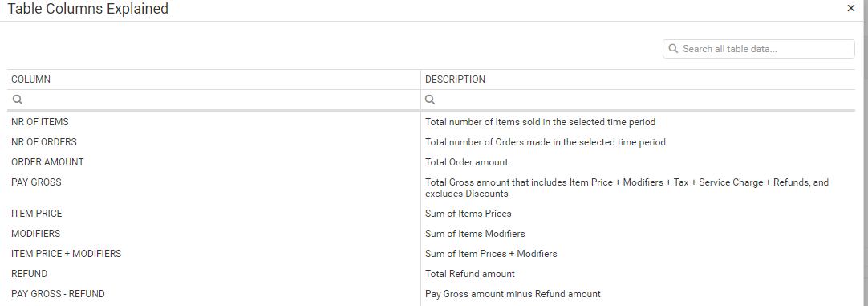Image resolution: width=868 pixels, height=306 pixels.
Task: Select the ITEM PRICE cell
Action: (213, 214)
